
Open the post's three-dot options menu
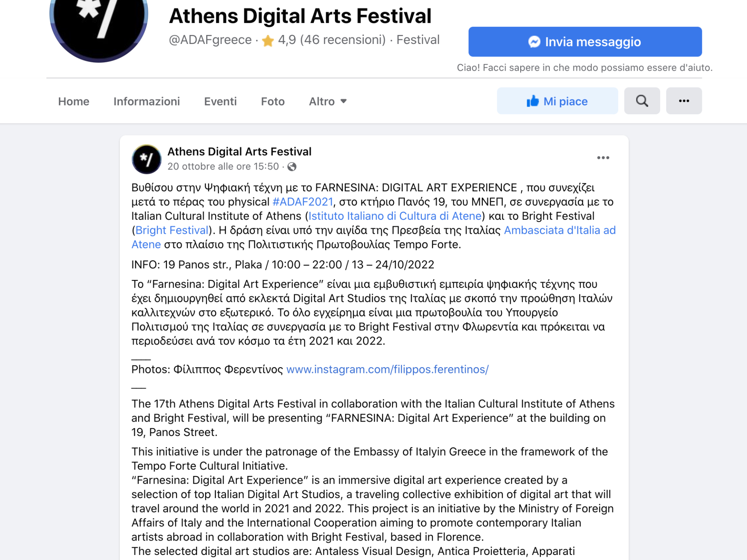tap(603, 158)
